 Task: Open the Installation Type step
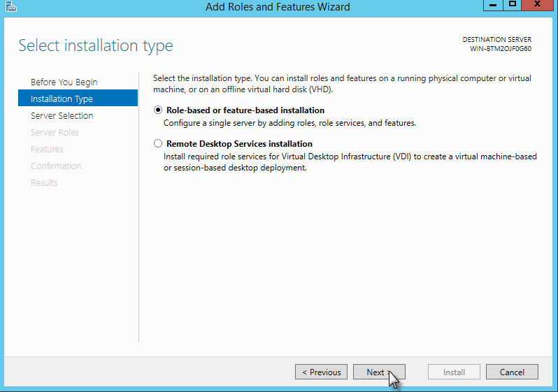[62, 99]
